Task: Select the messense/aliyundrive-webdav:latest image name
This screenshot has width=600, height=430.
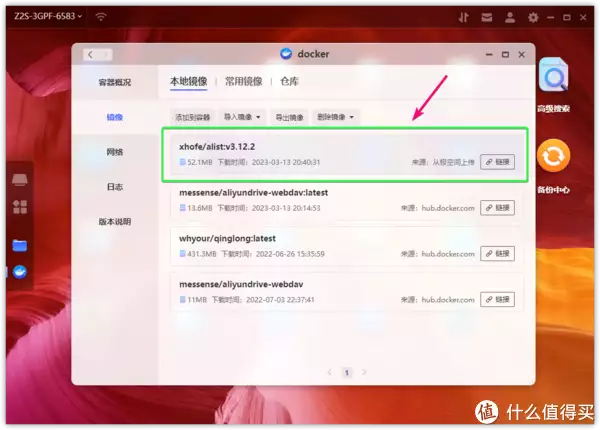Action: 254,192
